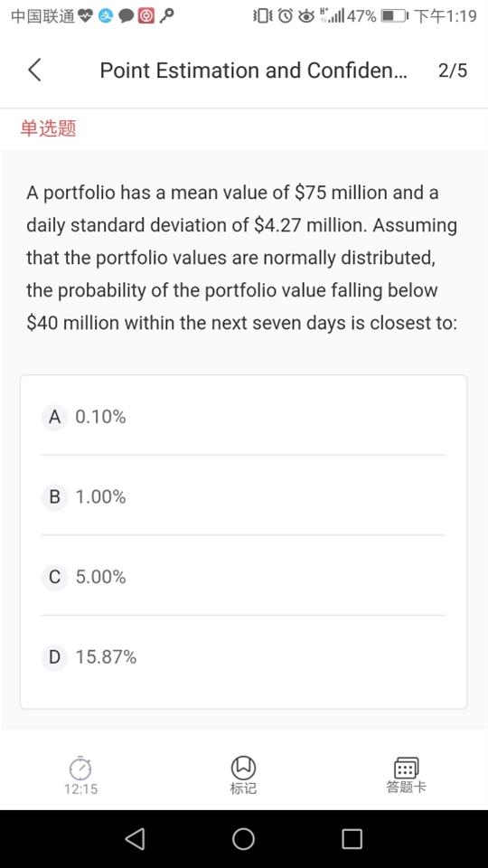The width and height of the screenshot is (488, 868).
Task: Tap the 标记 bookmark icon
Action: click(x=243, y=767)
